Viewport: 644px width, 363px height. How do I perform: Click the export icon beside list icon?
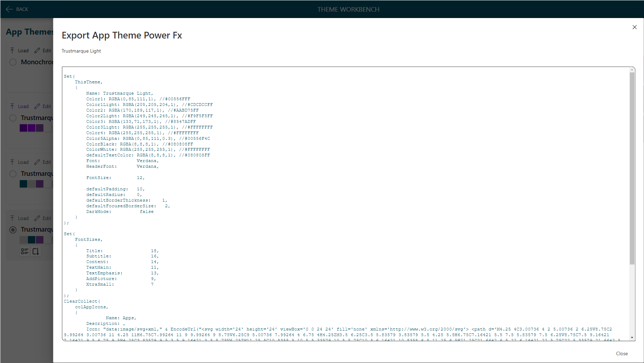coord(36,251)
